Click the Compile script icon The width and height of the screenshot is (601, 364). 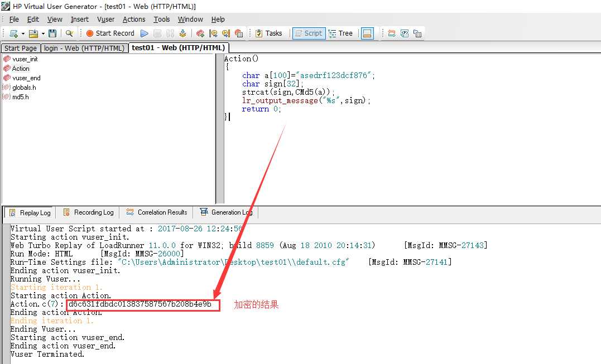pyautogui.click(x=183, y=33)
